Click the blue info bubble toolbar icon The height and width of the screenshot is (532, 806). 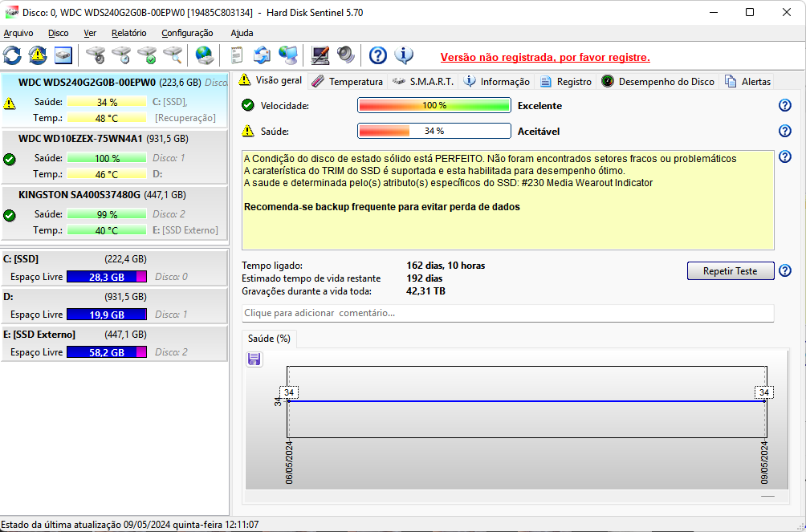(x=404, y=55)
